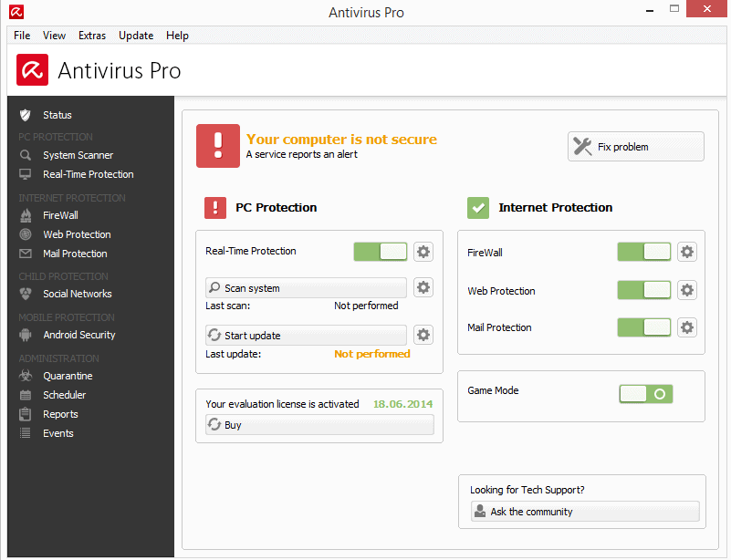Click the green Internet Protection checkmark icon

[478, 208]
